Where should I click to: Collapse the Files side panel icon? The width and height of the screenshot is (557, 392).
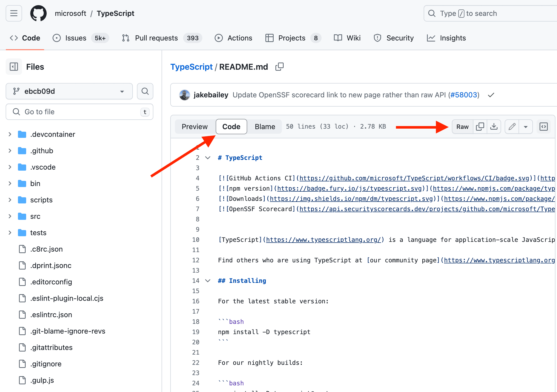point(14,67)
